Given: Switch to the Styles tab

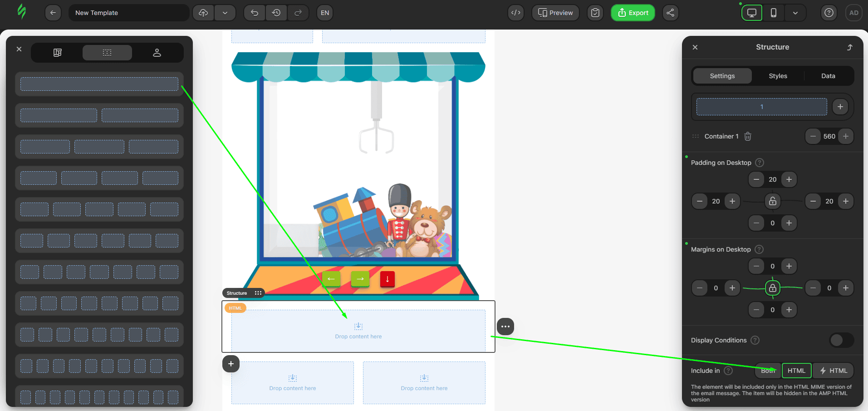Looking at the screenshot, I should point(777,76).
